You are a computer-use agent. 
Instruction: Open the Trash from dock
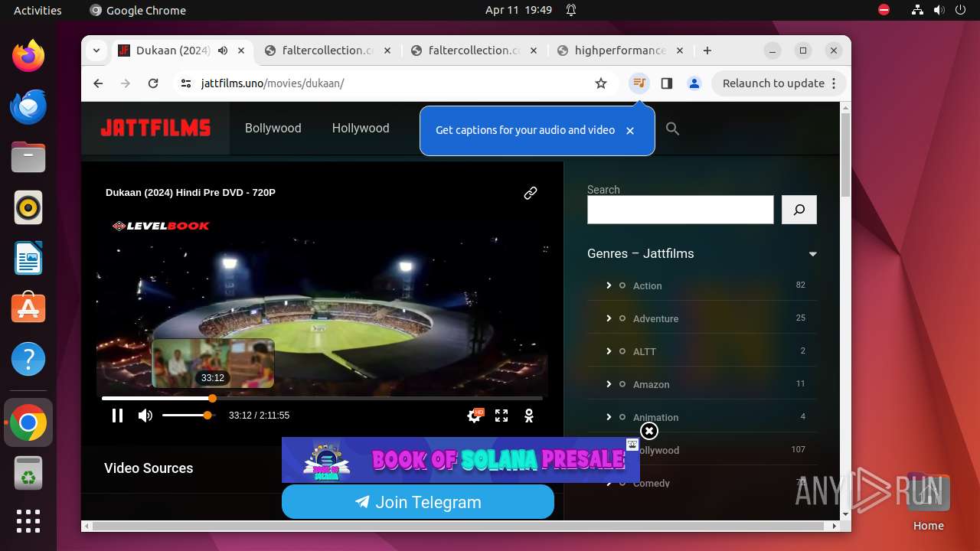point(28,474)
